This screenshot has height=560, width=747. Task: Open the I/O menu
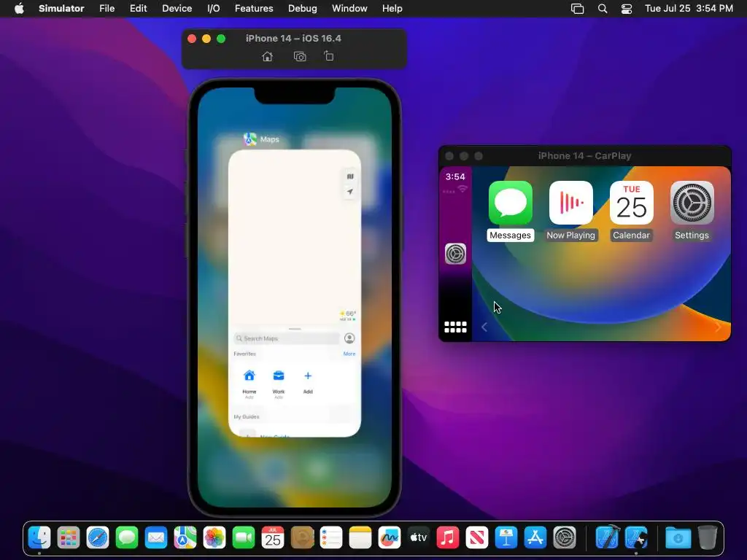(x=214, y=9)
